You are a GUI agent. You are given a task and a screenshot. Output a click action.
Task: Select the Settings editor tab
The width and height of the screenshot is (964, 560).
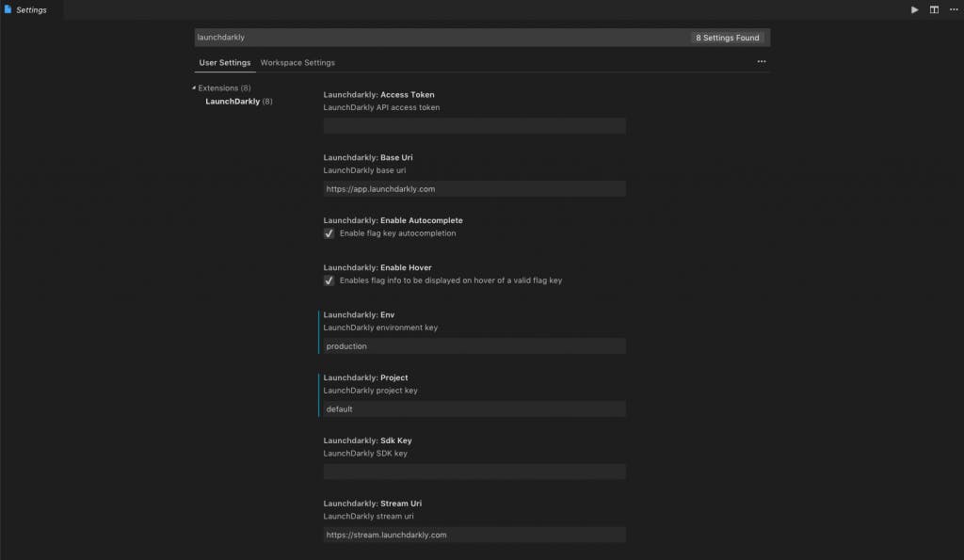click(x=31, y=9)
